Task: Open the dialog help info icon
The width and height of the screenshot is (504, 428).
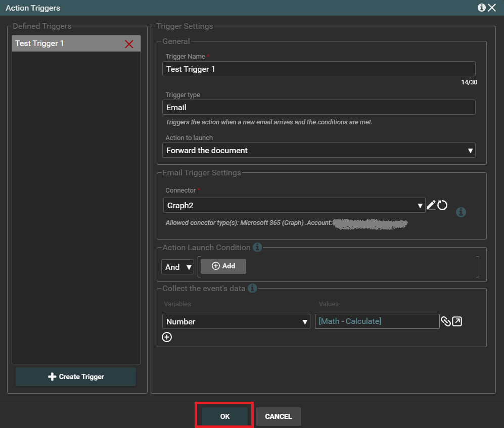Action: pos(481,8)
